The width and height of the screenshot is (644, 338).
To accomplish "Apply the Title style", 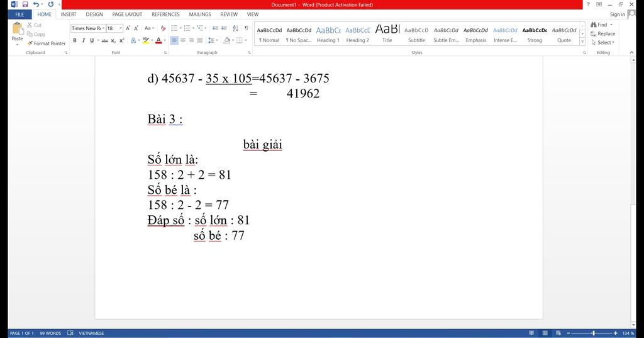I will pyautogui.click(x=387, y=35).
